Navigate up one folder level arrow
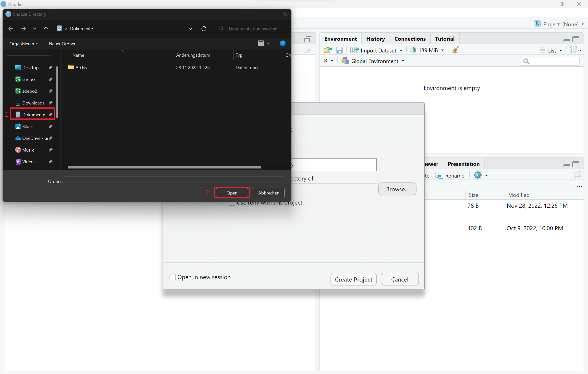Image resolution: width=588 pixels, height=374 pixels. click(x=46, y=29)
